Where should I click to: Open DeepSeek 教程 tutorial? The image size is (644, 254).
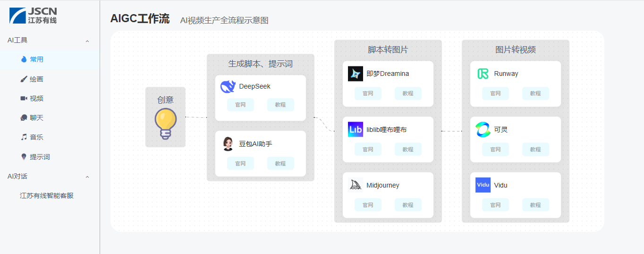tap(280, 105)
